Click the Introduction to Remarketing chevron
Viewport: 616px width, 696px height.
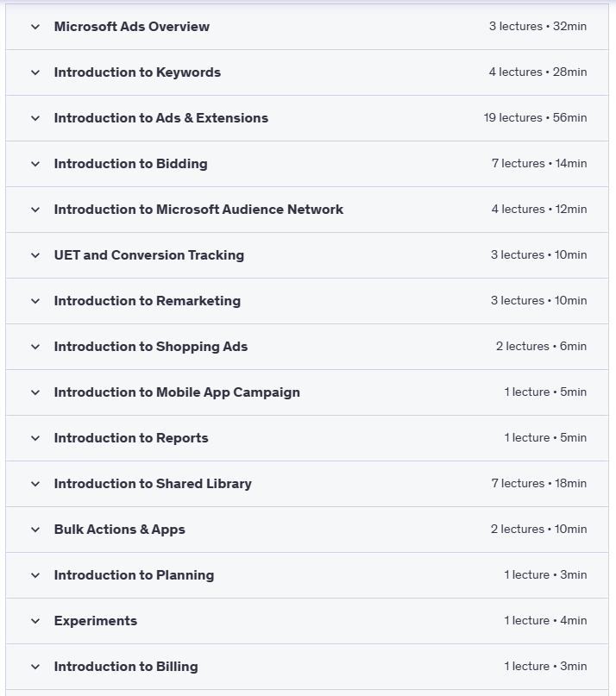[35, 301]
